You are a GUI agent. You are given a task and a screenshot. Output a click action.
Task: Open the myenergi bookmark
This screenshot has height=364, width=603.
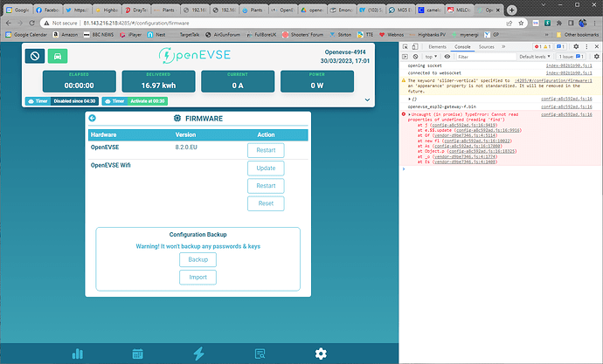tap(465, 35)
